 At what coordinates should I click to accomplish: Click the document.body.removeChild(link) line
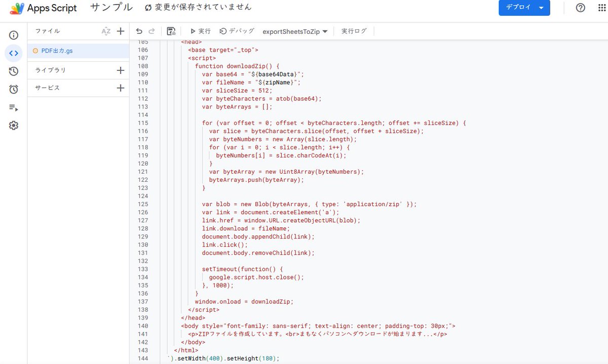pyautogui.click(x=258, y=253)
